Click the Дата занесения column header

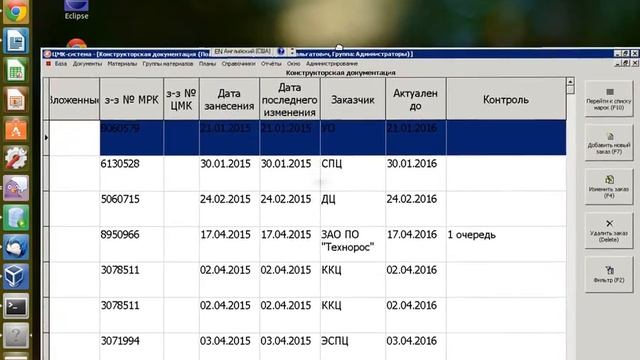(x=229, y=100)
